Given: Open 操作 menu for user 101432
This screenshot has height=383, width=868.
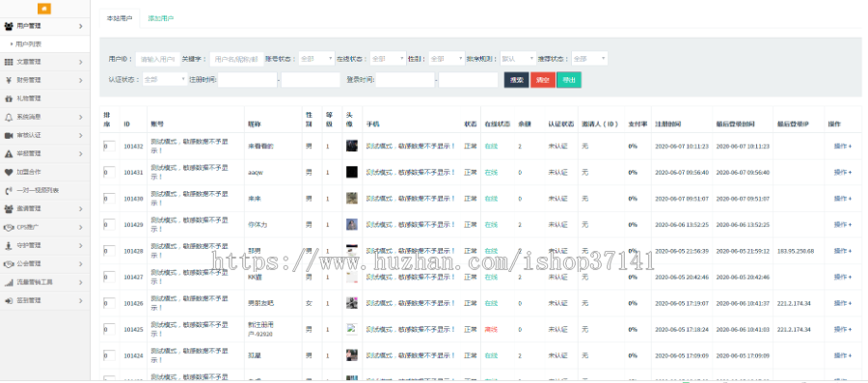Looking at the screenshot, I should pos(843,146).
